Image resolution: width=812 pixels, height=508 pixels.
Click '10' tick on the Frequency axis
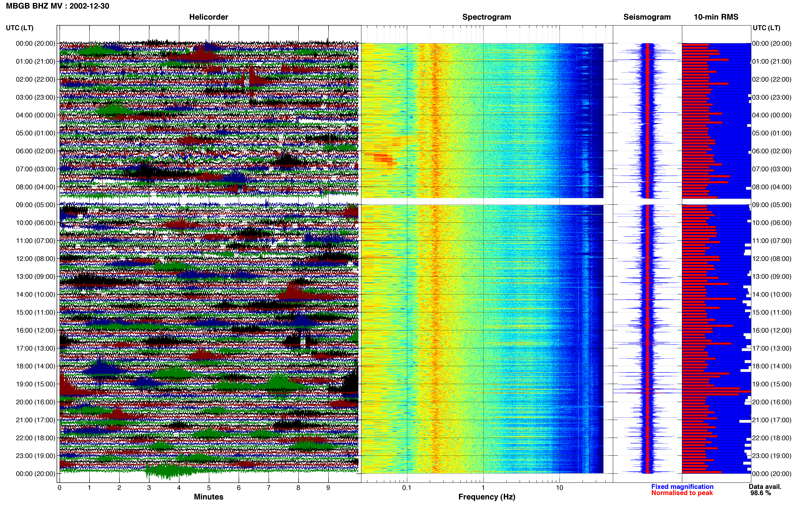559,488
